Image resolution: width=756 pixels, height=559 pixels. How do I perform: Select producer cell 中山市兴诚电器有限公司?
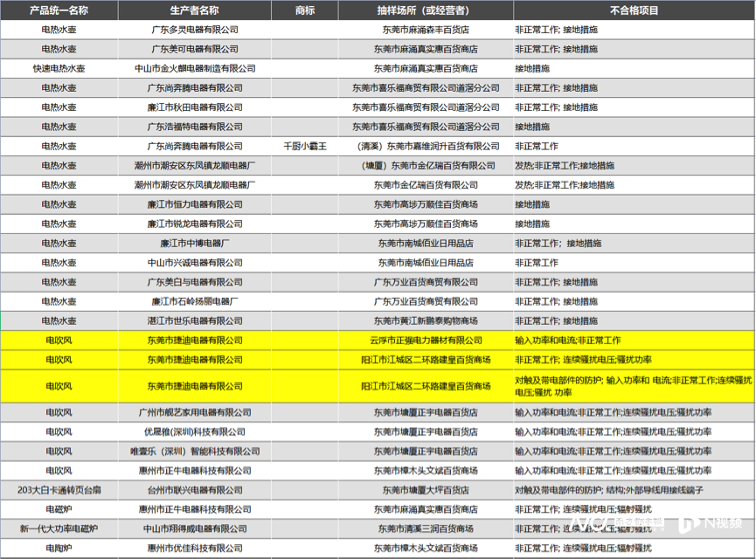point(195,263)
